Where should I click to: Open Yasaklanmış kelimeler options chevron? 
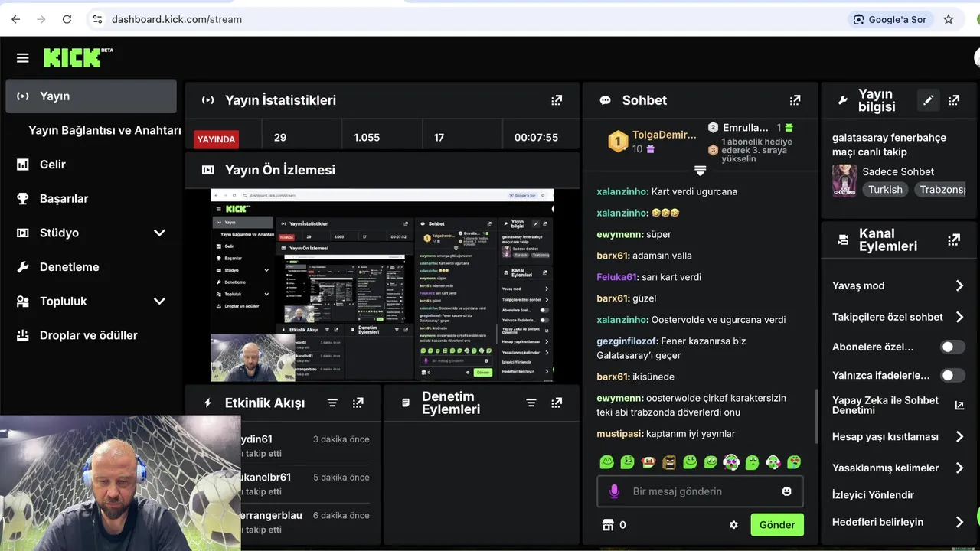pos(959,468)
